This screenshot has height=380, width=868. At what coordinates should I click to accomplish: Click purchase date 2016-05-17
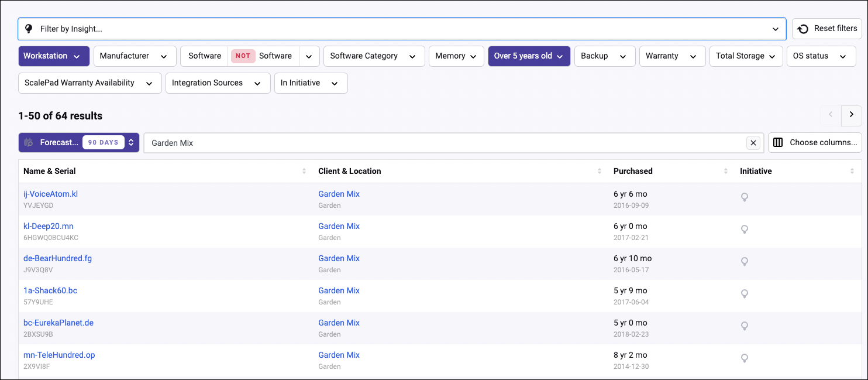point(631,270)
